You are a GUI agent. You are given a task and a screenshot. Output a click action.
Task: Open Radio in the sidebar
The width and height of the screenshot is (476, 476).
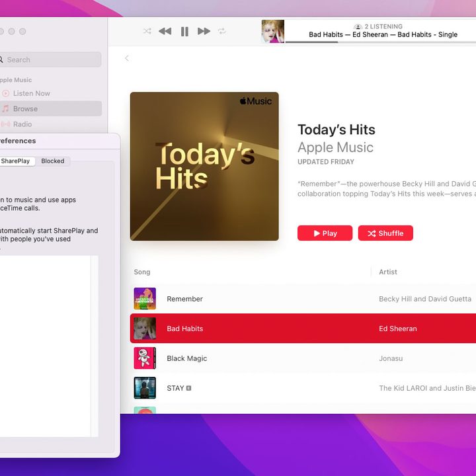click(22, 124)
